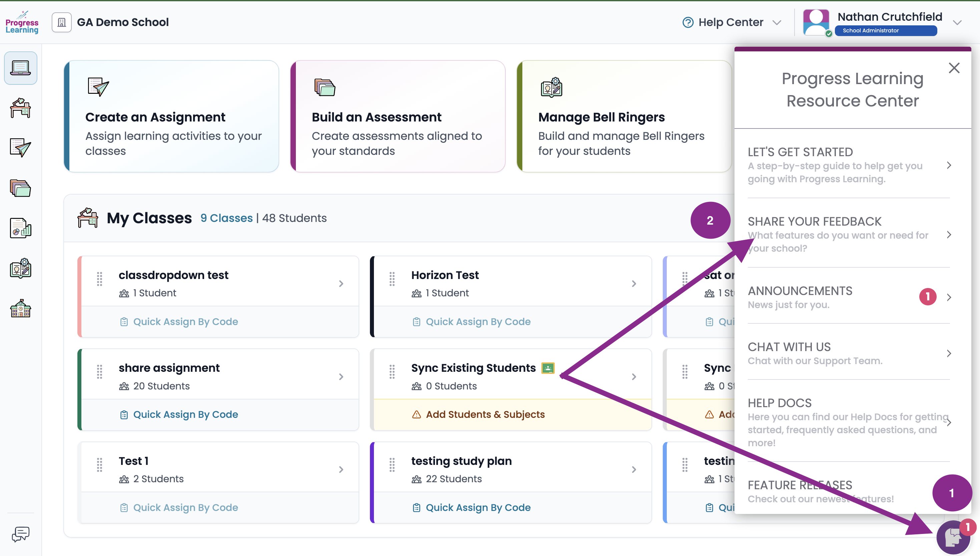Click drag handle on Horizon Test card
Image resolution: width=980 pixels, height=556 pixels.
point(392,279)
